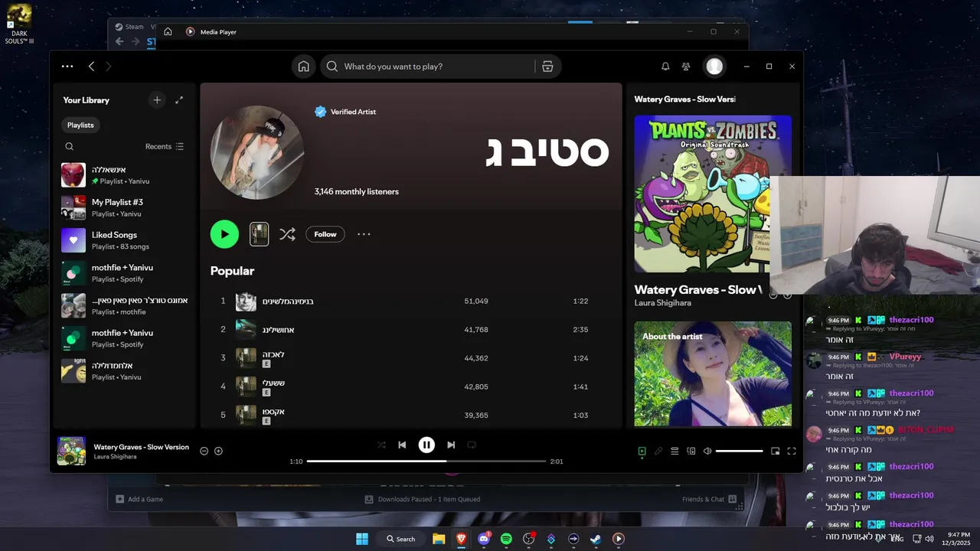
Task: Go to Spotify Home
Action: 304,67
